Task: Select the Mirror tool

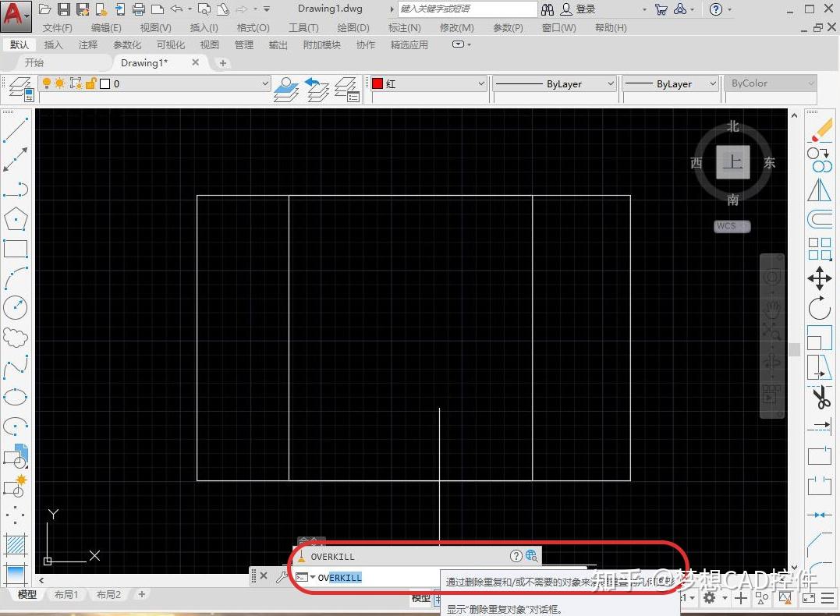Action: point(820,189)
